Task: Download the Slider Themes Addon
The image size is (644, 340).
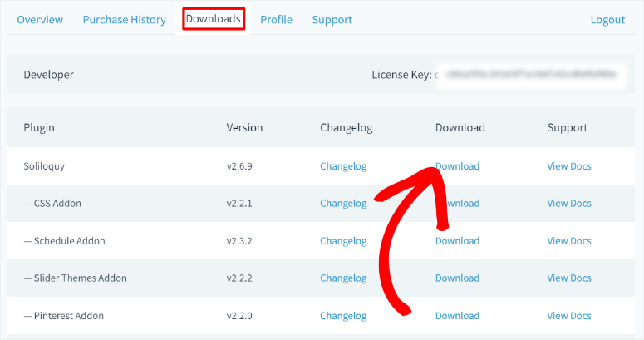Action: 458,278
